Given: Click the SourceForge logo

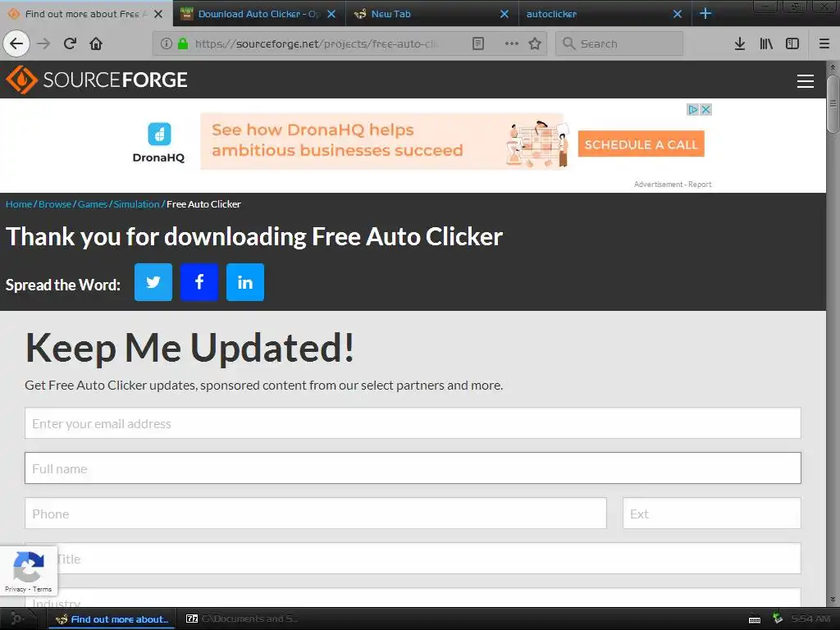Looking at the screenshot, I should tap(97, 80).
